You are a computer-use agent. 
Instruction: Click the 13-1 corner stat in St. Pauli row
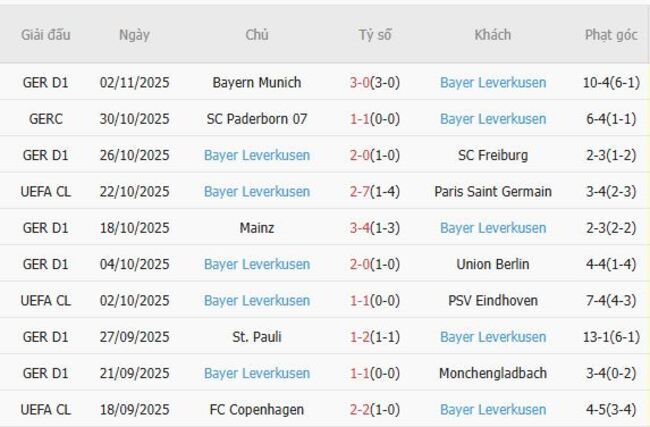600,337
